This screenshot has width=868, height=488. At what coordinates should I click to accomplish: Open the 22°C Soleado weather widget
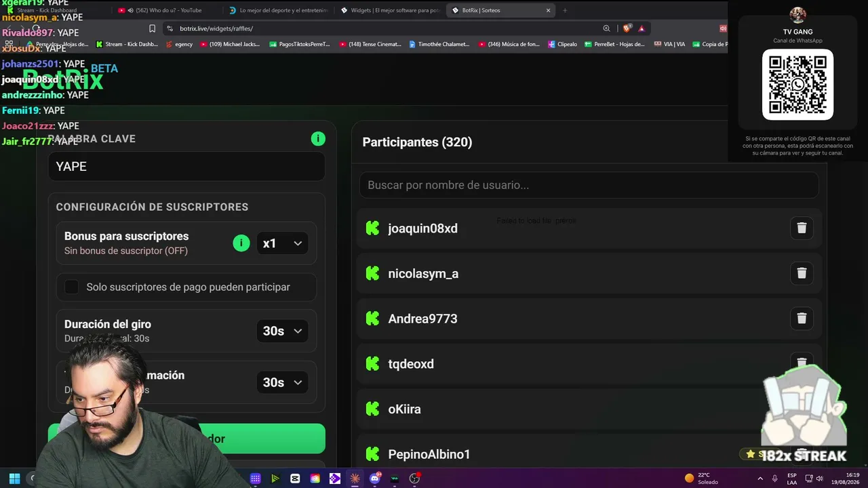click(701, 479)
